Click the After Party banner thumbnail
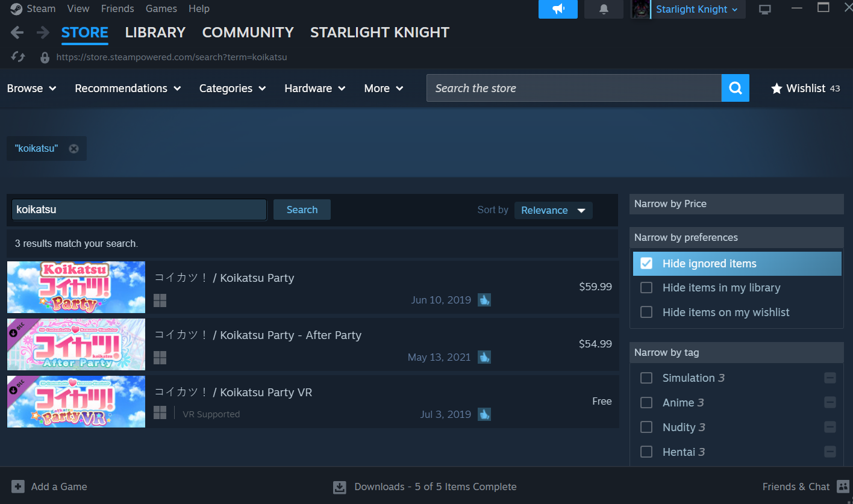The height and width of the screenshot is (504, 853). 76,344
